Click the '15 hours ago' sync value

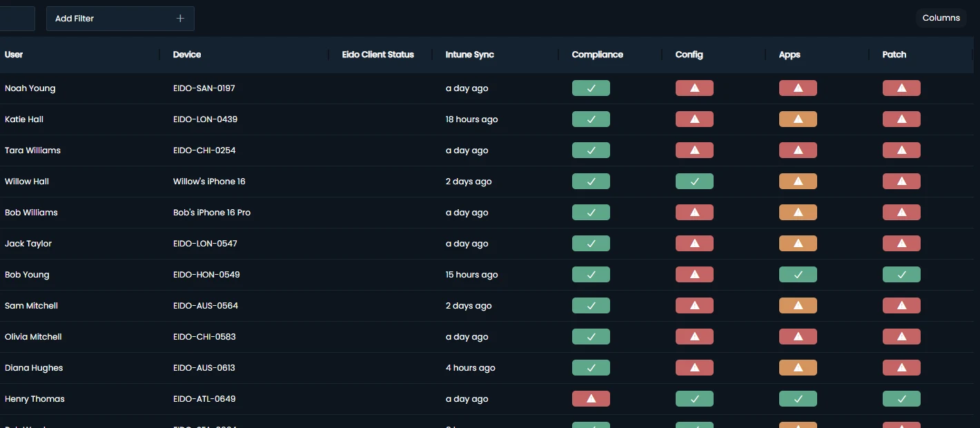[x=471, y=275]
